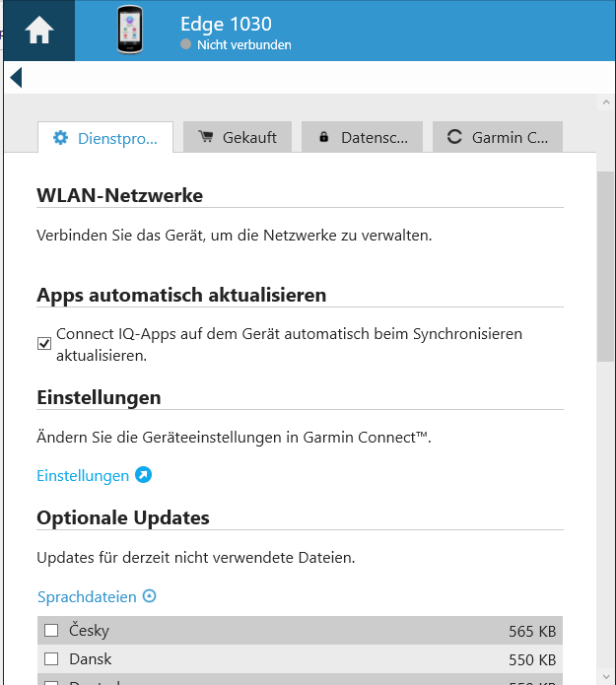This screenshot has width=616, height=685.
Task: Click the vertical scrollbar thumb
Action: click(605, 266)
